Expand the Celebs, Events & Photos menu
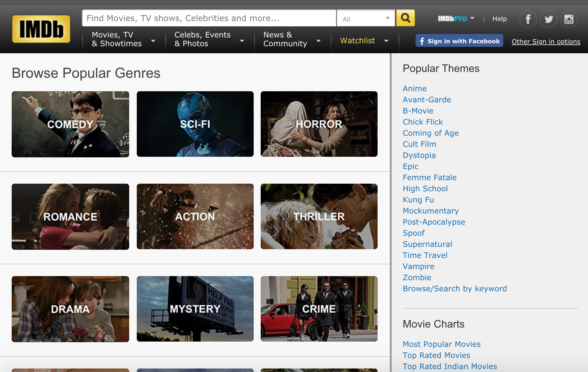588x372 pixels. point(210,39)
